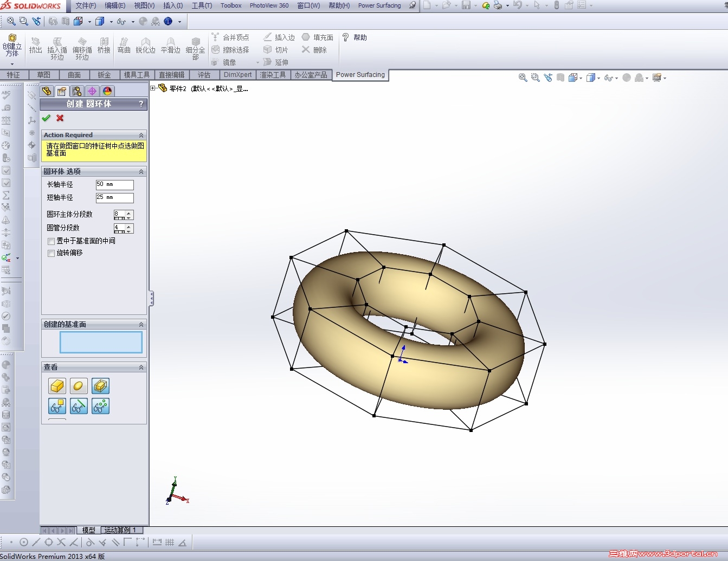This screenshot has width=728, height=561.
Task: Click the Save icon in title toolbar
Action: point(466,5)
